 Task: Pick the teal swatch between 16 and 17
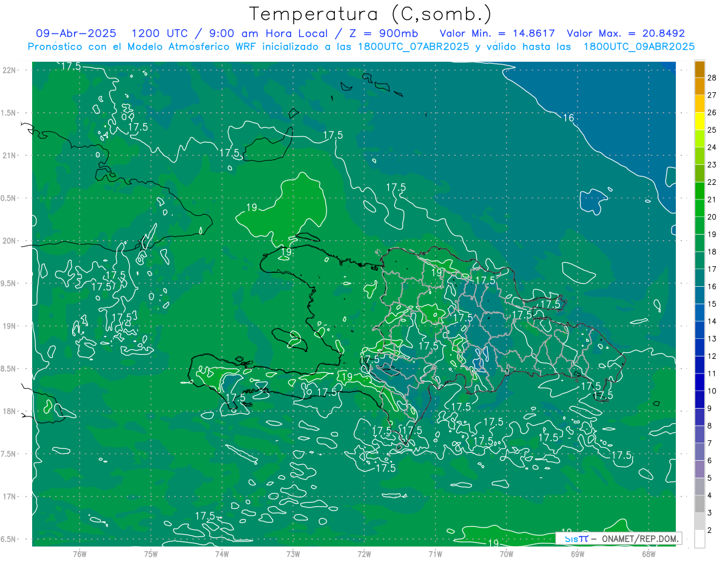point(699,278)
